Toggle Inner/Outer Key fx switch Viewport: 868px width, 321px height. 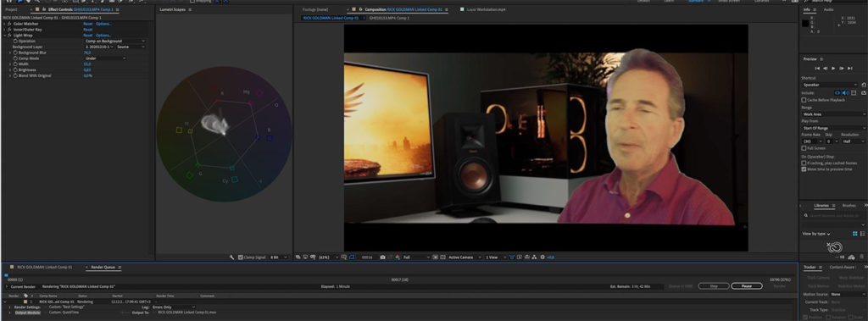click(9, 30)
